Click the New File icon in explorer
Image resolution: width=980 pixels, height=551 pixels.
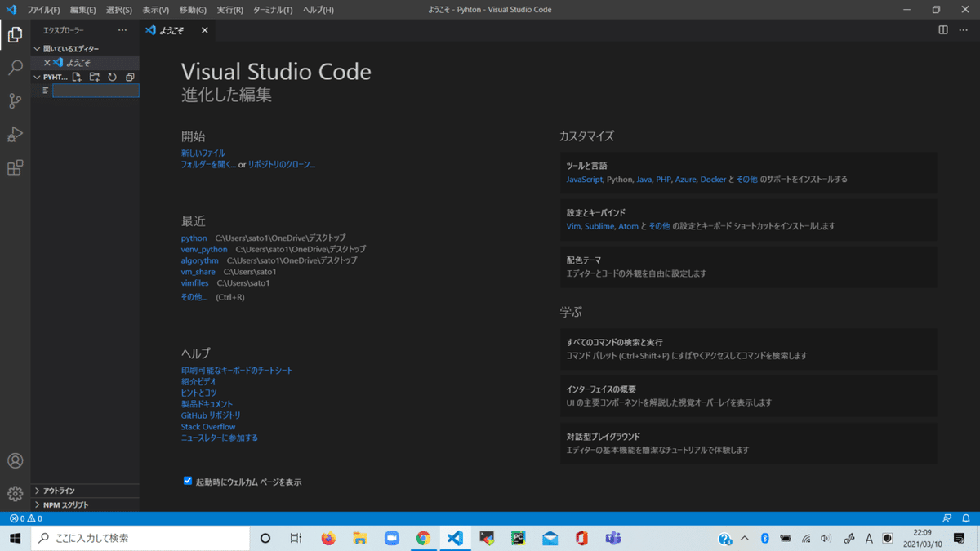(77, 77)
